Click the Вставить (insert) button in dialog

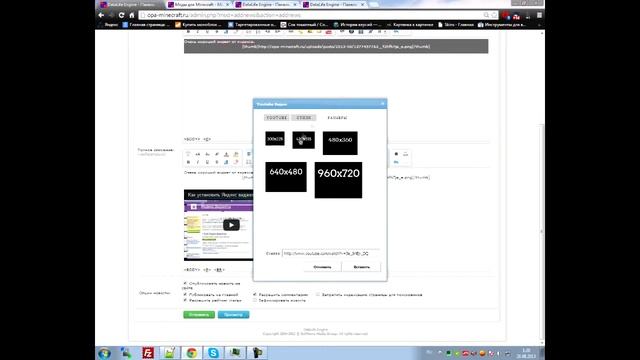361,267
